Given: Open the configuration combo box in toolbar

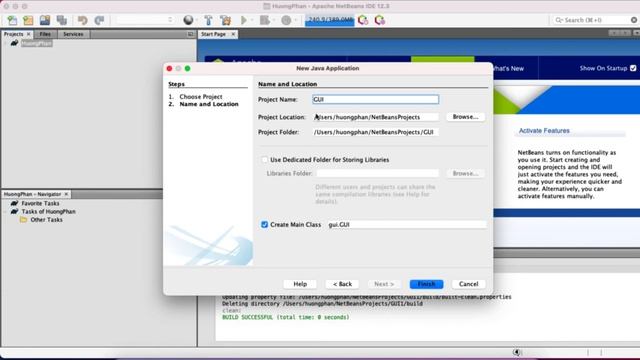Looking at the screenshot, I should (144, 20).
